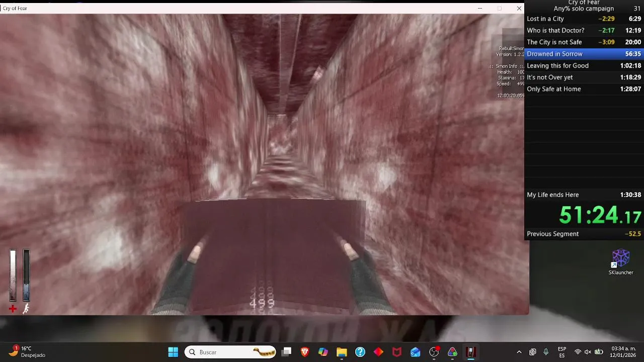Minimize the Cry of Fear window
This screenshot has width=644, height=362.
[x=480, y=8]
